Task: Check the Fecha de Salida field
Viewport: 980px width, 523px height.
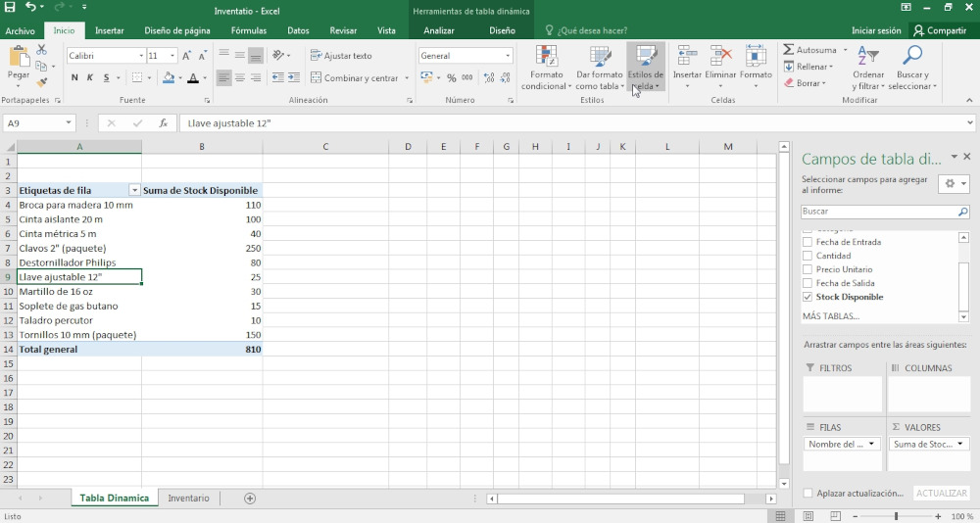Action: click(808, 283)
